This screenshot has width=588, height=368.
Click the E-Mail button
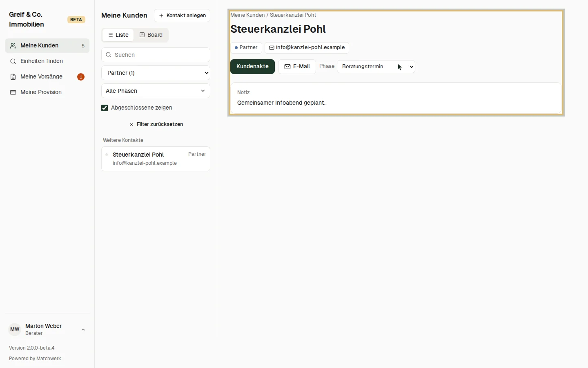pyautogui.click(x=297, y=67)
